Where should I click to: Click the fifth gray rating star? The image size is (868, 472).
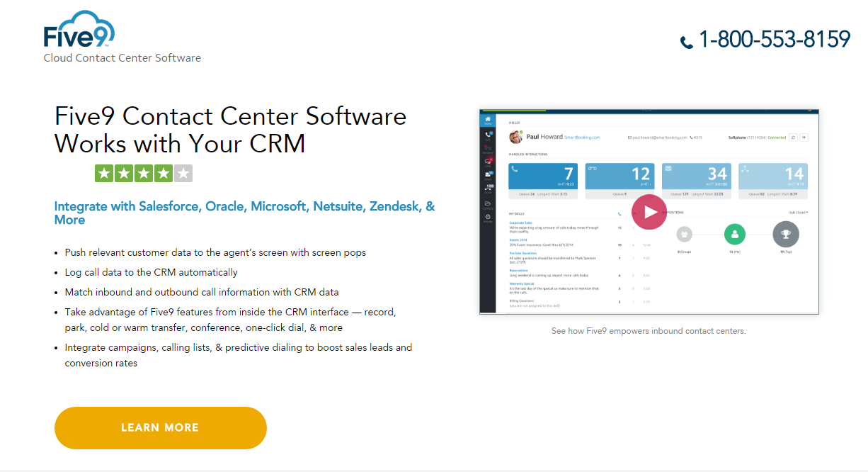[x=183, y=173]
